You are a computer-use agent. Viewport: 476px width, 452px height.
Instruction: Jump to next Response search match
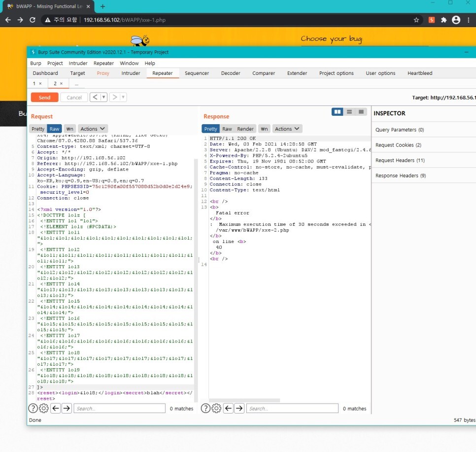coord(239,408)
